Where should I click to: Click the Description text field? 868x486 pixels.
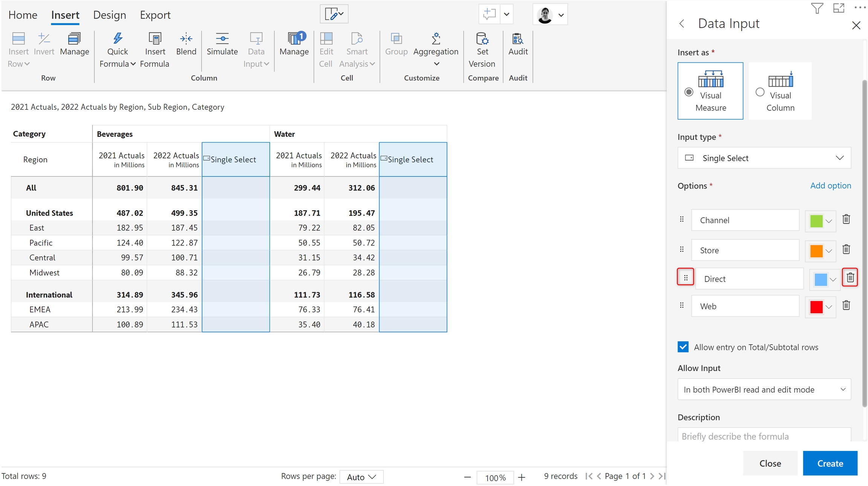coord(764,436)
